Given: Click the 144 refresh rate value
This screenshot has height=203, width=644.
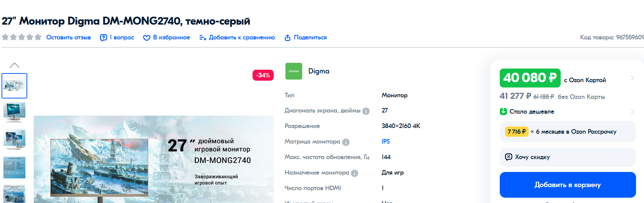Looking at the screenshot, I should pos(386,157).
